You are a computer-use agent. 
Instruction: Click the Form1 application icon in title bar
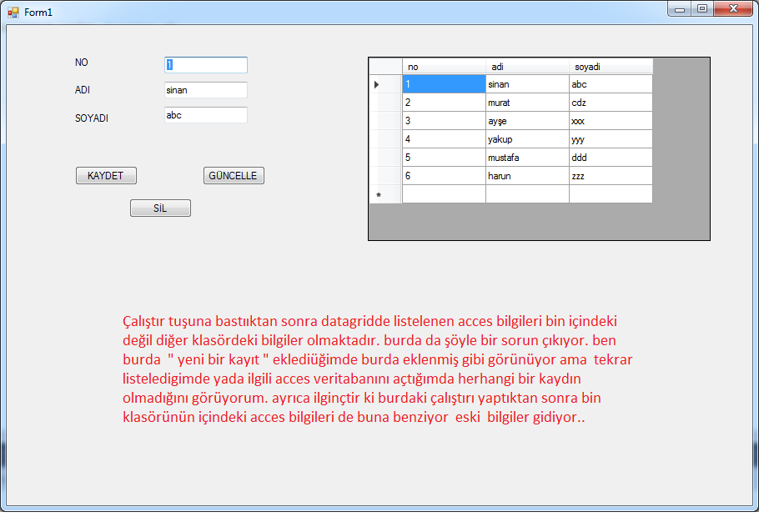point(13,12)
